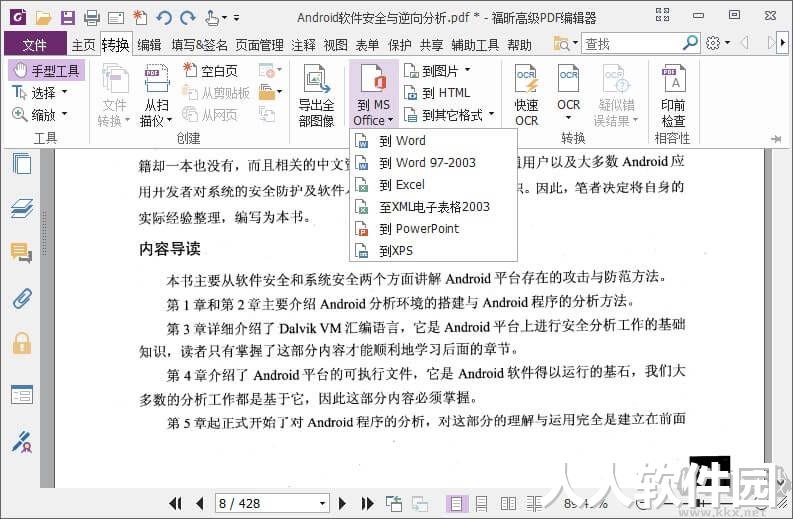Choose 到 Word from menu
Viewport: 793px width, 519px height.
click(x=433, y=141)
